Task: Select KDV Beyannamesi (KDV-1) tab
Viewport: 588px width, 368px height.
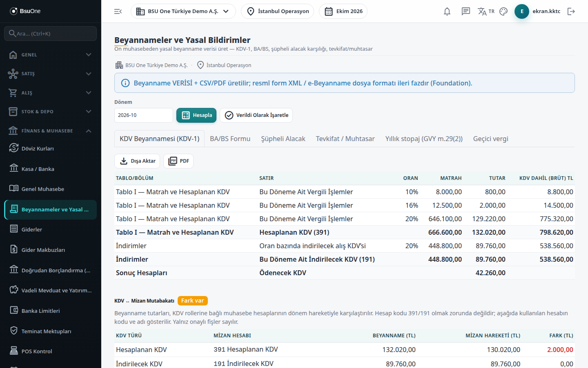Action: point(159,139)
